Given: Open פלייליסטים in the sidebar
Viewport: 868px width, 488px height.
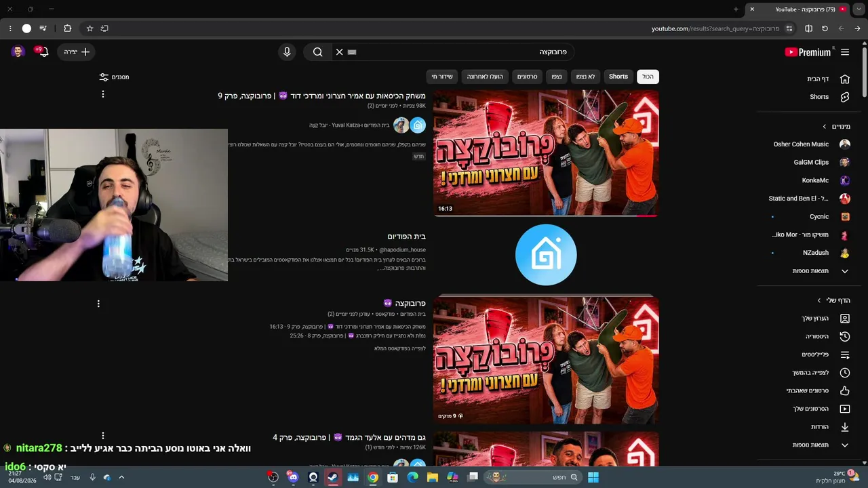Looking at the screenshot, I should click(x=827, y=354).
